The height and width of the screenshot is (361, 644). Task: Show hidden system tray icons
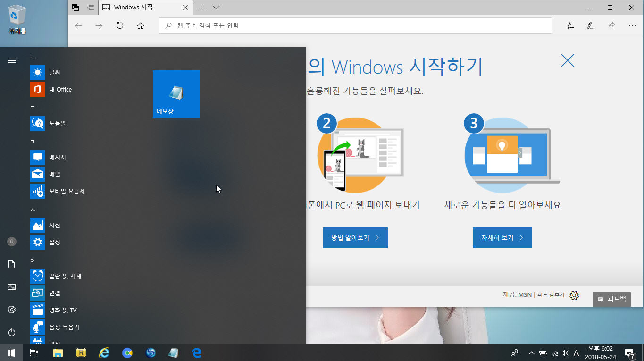click(x=532, y=353)
